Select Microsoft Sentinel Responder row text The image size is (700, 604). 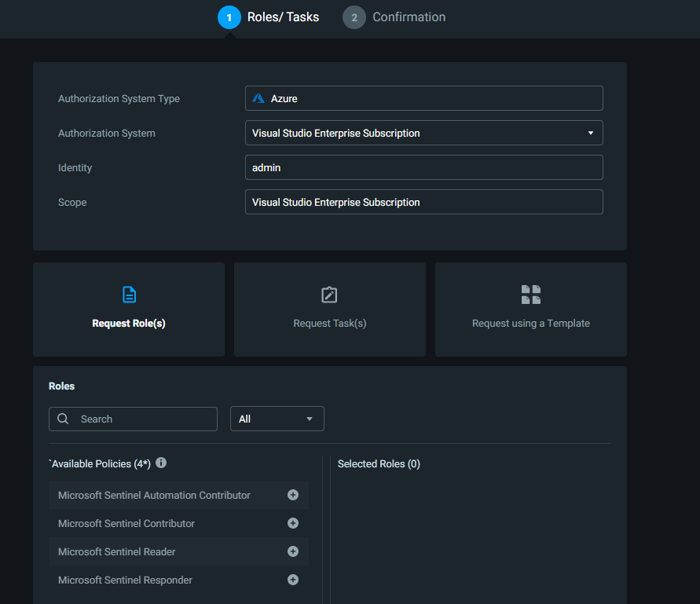125,580
